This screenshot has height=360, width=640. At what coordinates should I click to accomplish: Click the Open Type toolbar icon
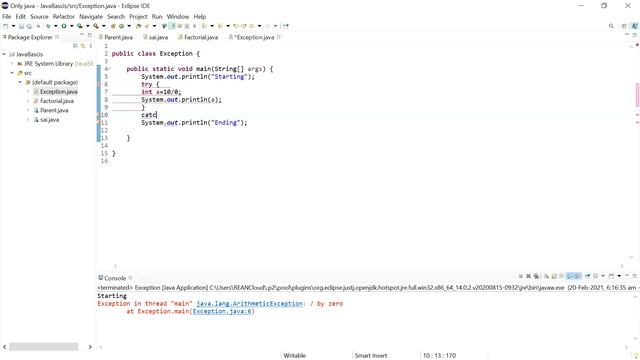click(138, 26)
